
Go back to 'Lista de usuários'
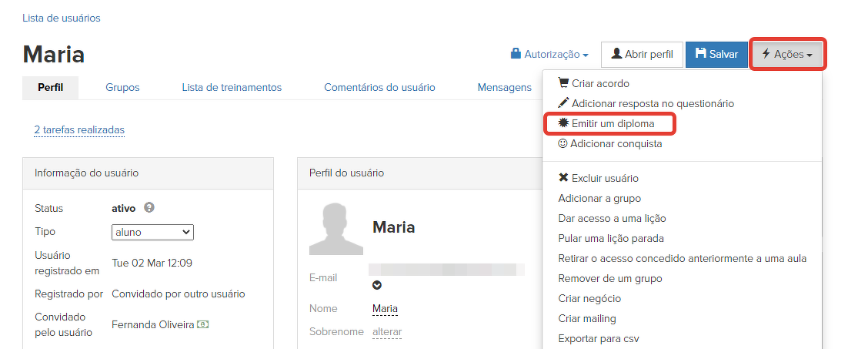[62, 18]
